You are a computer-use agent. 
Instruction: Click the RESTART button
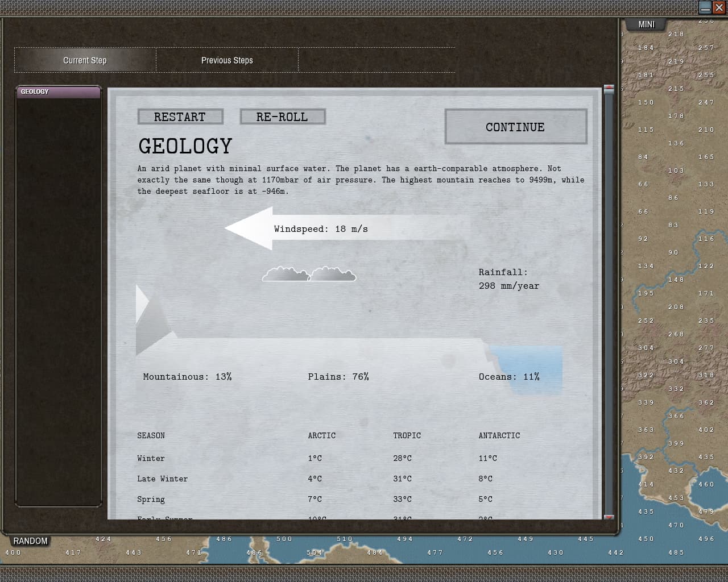pyautogui.click(x=180, y=117)
